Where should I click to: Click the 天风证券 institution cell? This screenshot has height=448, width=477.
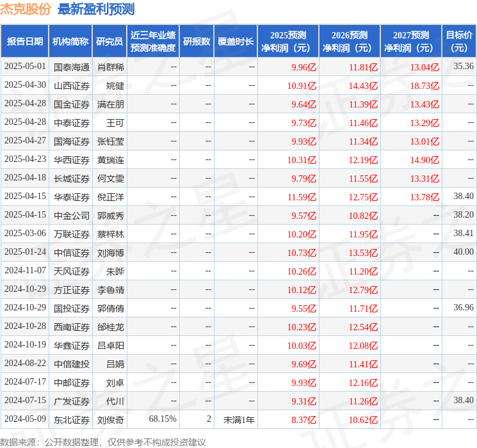(72, 271)
